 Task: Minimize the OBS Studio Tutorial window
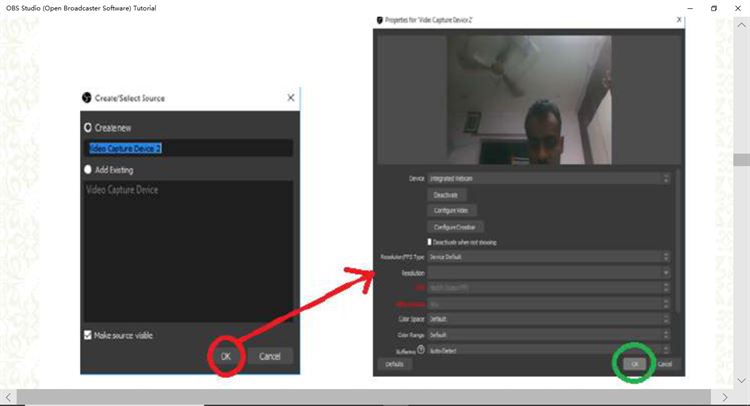690,8
